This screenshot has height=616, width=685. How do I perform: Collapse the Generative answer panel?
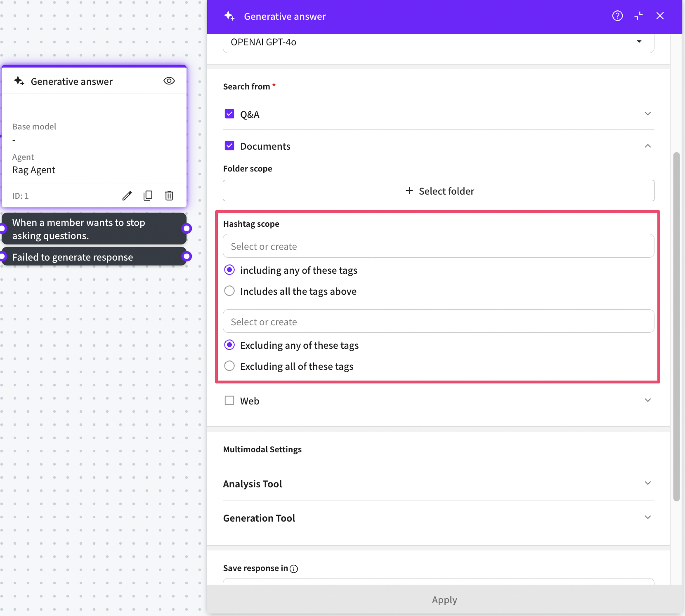coord(638,16)
